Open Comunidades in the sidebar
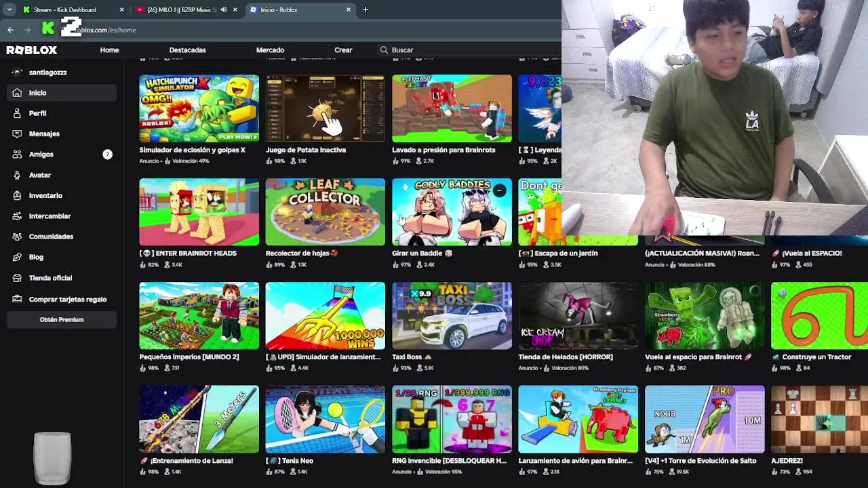 [62, 237]
